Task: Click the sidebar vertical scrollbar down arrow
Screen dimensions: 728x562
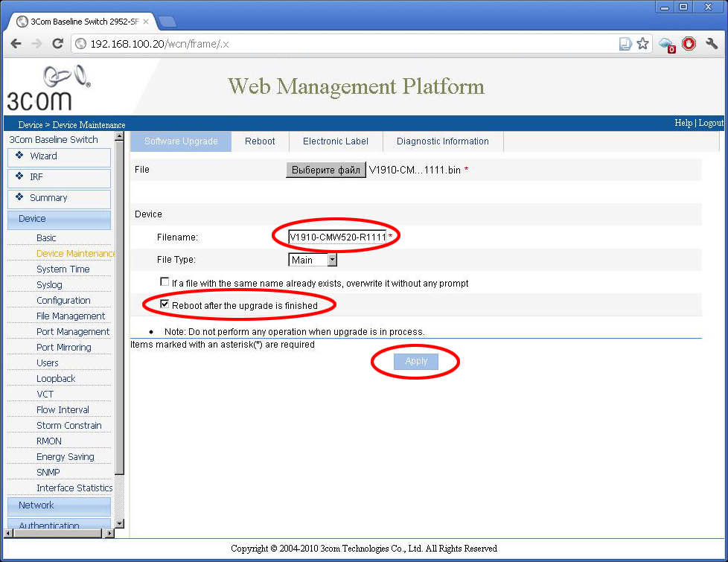Action: click(119, 523)
